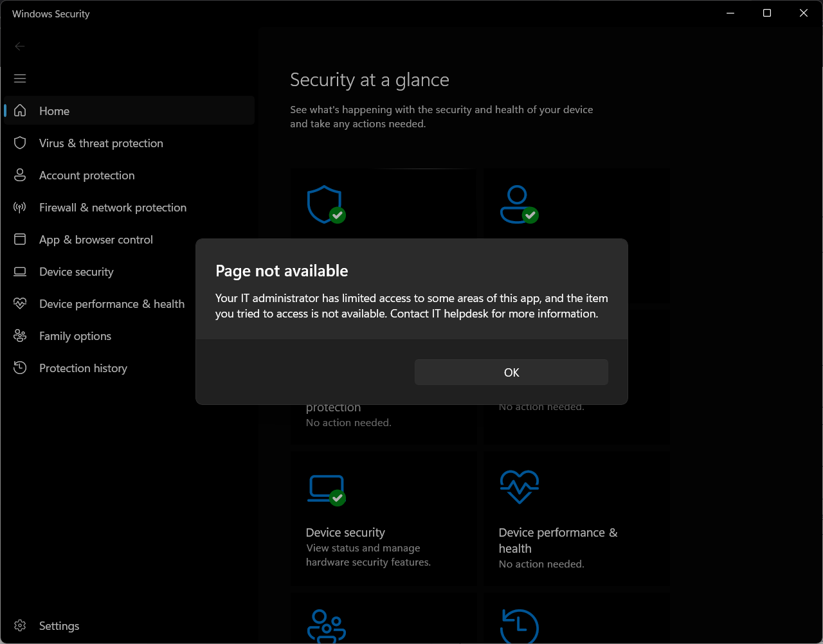Click the Account protection person icon in sidebar
This screenshot has width=823, height=644.
point(20,175)
